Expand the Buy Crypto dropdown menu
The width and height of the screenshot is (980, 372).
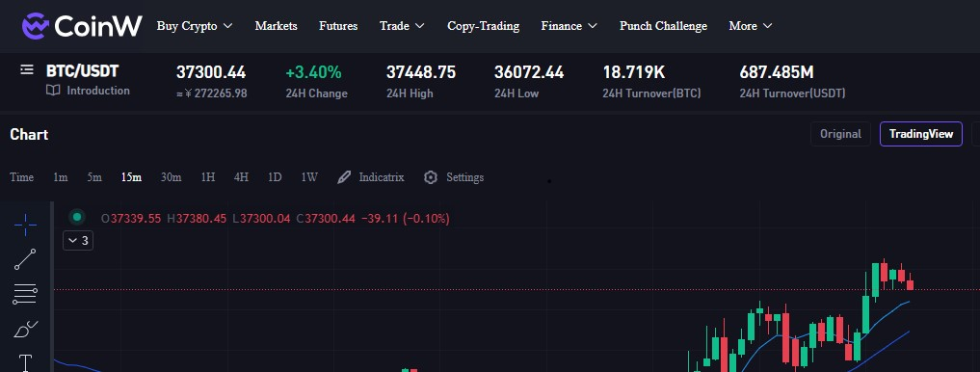pyautogui.click(x=195, y=26)
